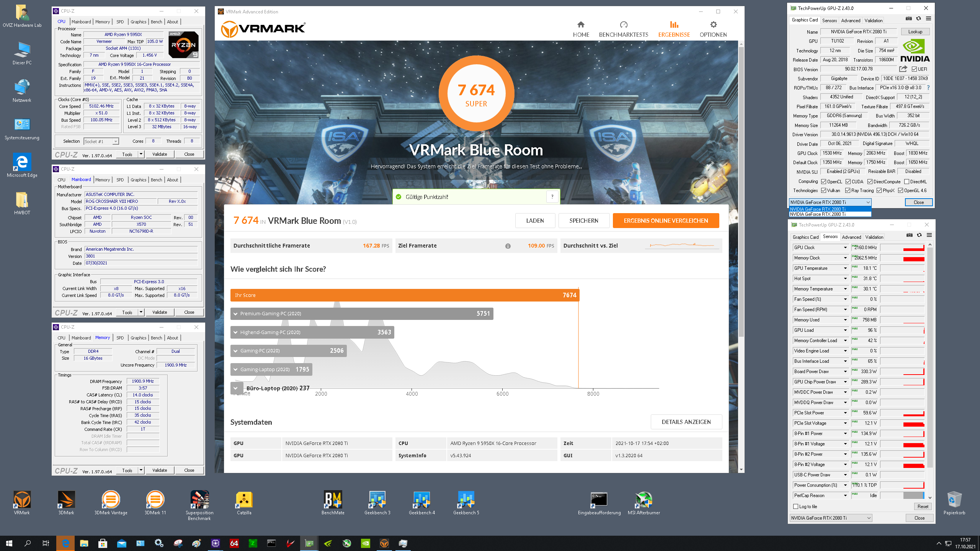This screenshot has height=551, width=980.
Task: Click the LADEN button
Action: pyautogui.click(x=535, y=221)
